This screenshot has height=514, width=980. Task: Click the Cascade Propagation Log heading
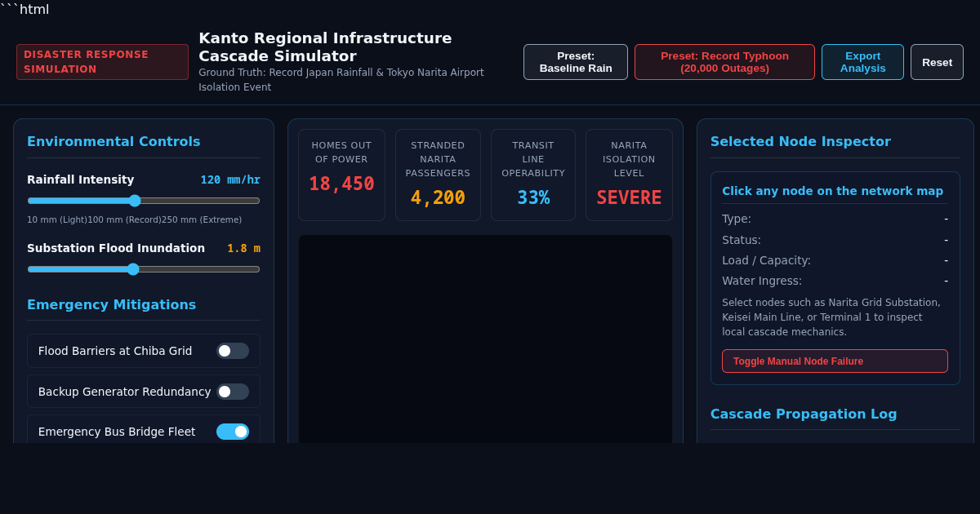804,414
